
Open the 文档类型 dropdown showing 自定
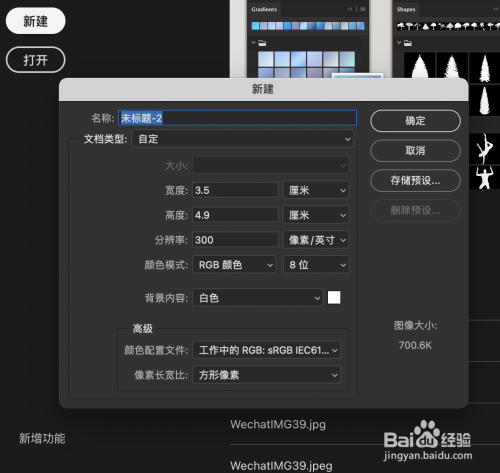click(x=243, y=139)
